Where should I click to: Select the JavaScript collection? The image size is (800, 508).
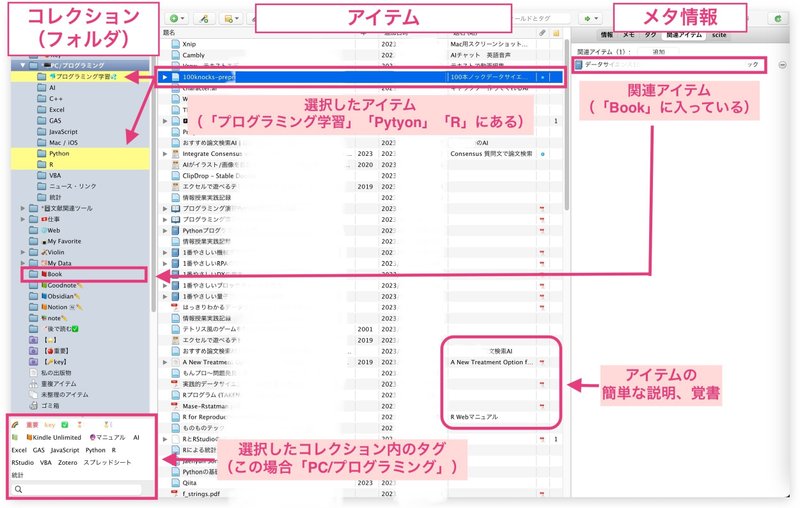click(63, 132)
